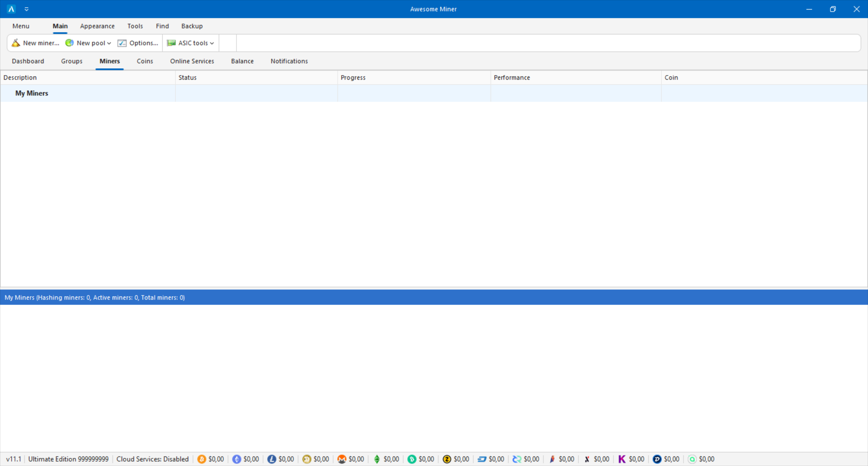Click the $0,00 value next to Dash

pos(496,459)
